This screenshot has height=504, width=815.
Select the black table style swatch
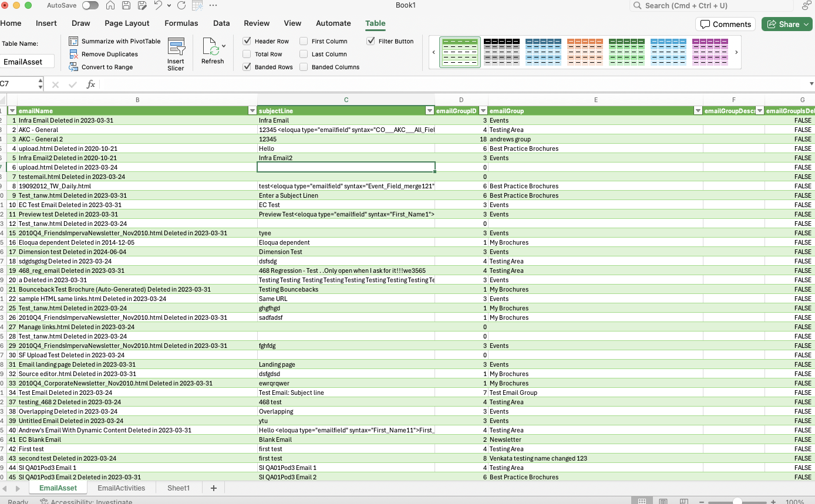[501, 52]
